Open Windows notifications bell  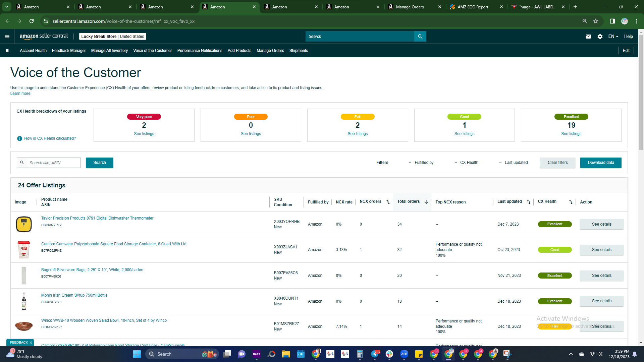pyautogui.click(x=635, y=354)
